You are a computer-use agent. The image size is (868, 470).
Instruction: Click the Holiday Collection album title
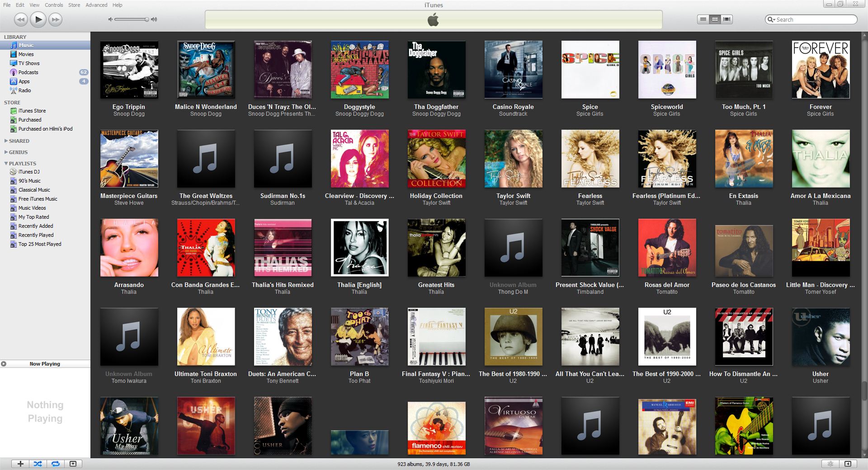point(436,196)
